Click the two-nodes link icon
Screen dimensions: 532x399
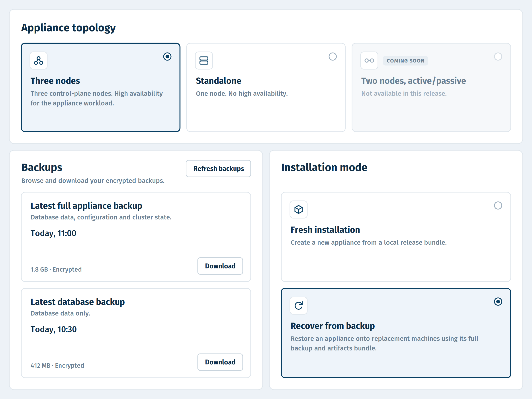point(369,60)
